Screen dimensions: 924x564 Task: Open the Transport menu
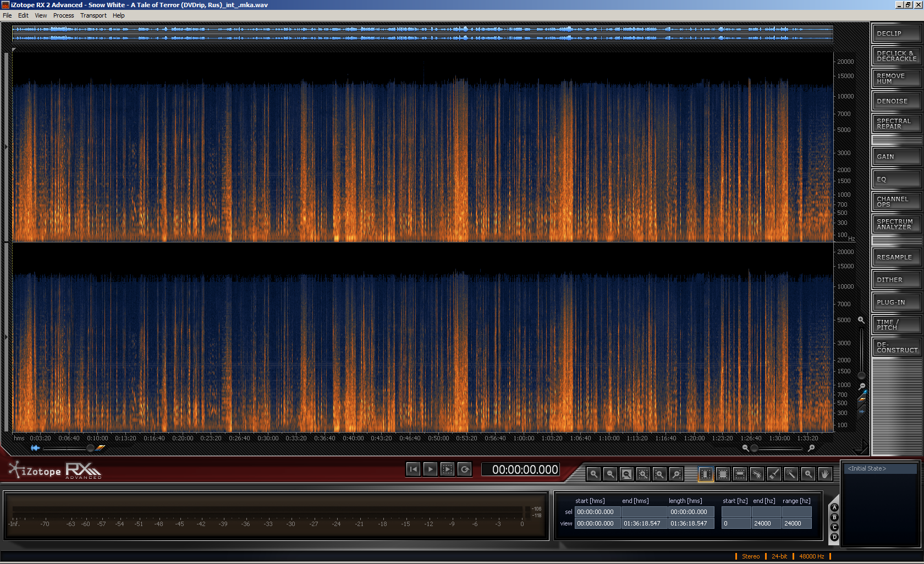pyautogui.click(x=94, y=15)
